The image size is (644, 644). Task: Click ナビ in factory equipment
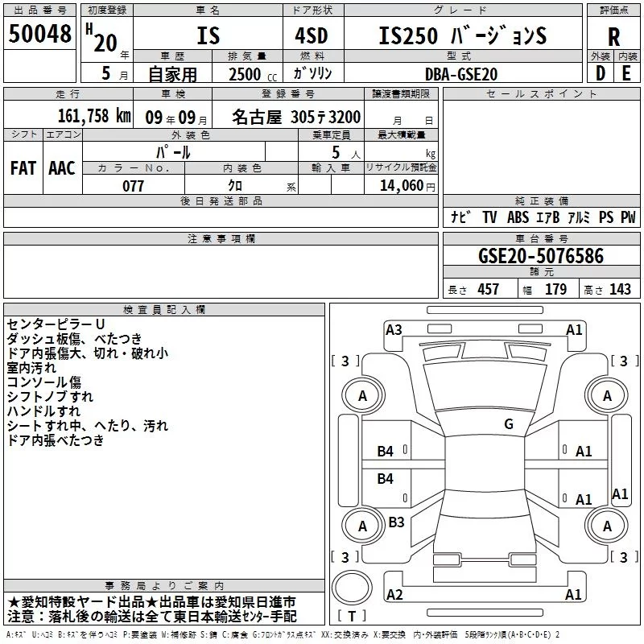tap(460, 217)
